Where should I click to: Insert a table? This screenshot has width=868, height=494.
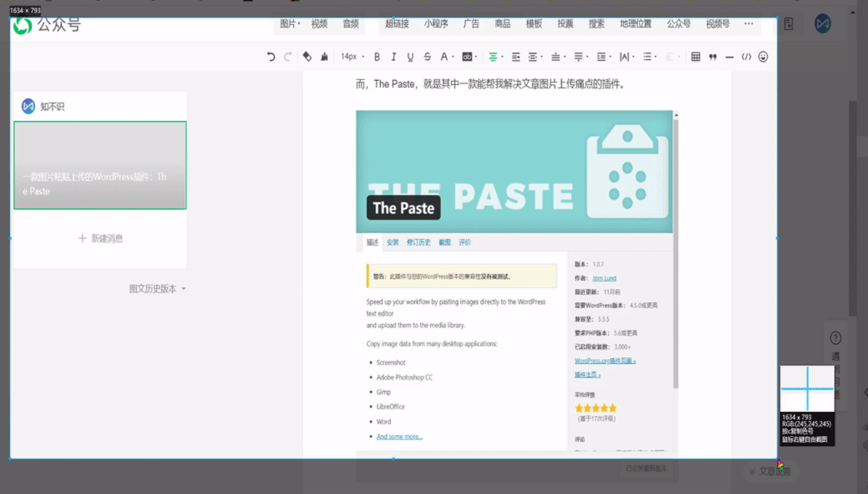(x=698, y=57)
